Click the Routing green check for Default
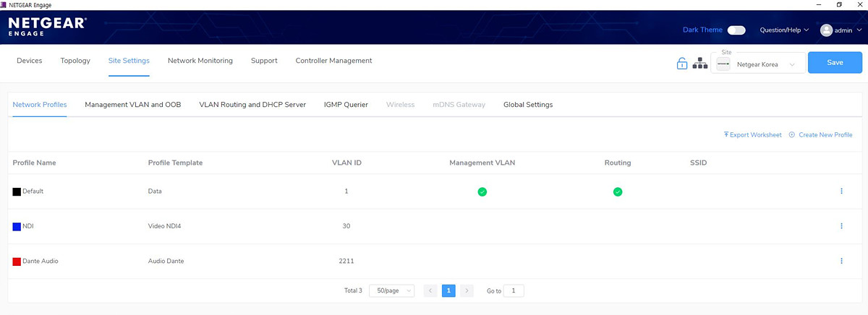 click(x=618, y=191)
